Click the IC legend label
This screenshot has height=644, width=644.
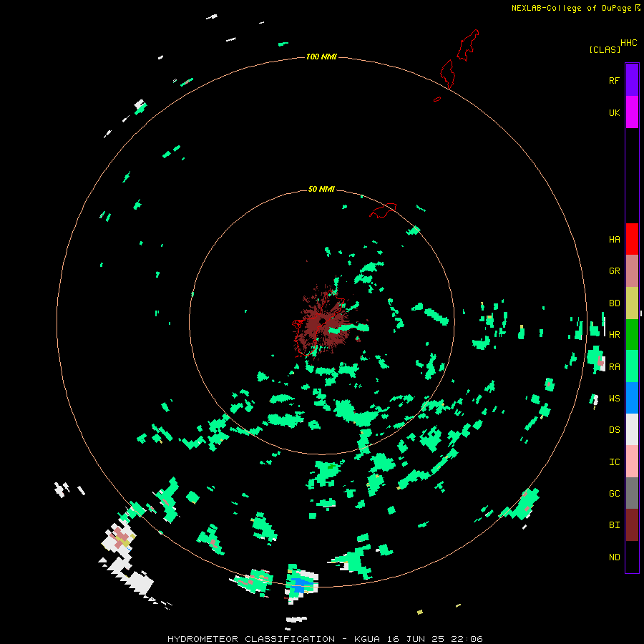pos(614,462)
